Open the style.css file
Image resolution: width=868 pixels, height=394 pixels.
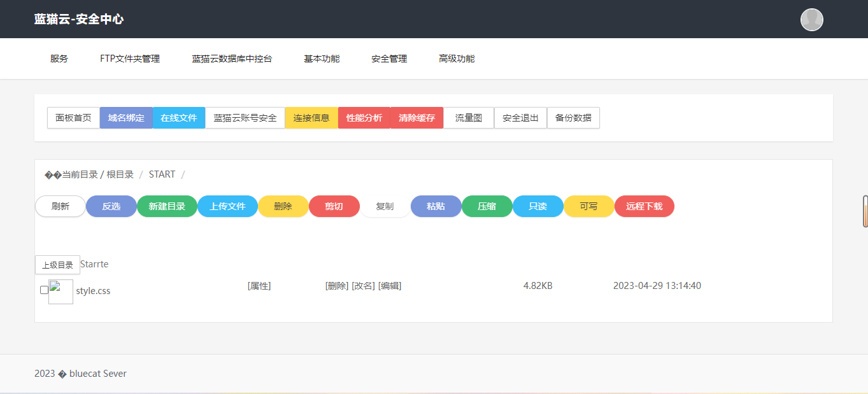click(x=93, y=291)
